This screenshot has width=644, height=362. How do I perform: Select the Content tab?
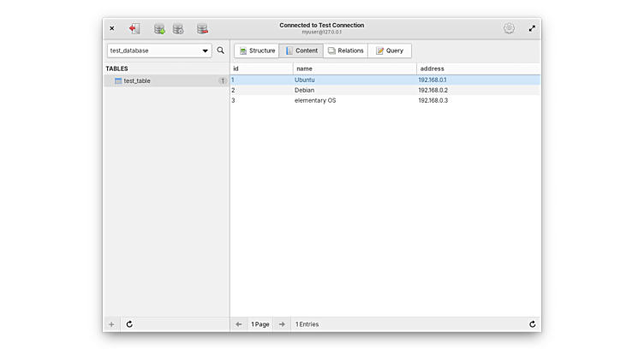pyautogui.click(x=301, y=50)
